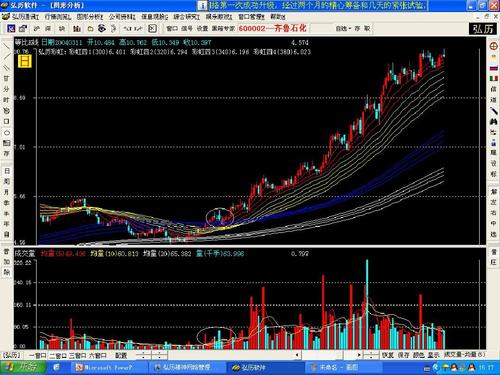The width and height of the screenshot is (500, 375).
Task: Open the 公司资料 menu
Action: point(122,16)
